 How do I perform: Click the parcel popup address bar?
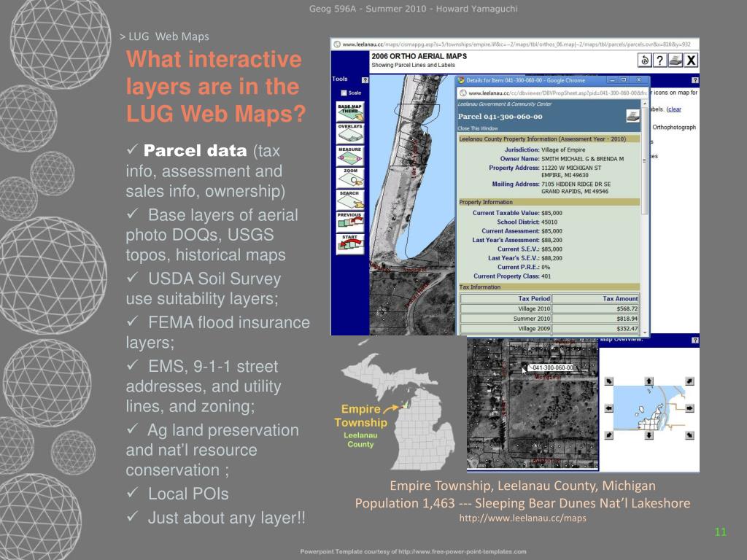point(553,93)
